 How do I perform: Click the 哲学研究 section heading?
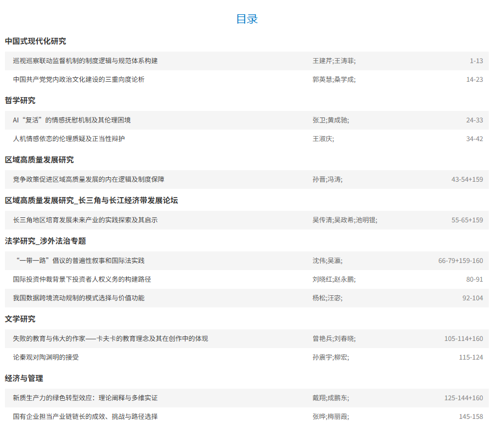[20, 100]
